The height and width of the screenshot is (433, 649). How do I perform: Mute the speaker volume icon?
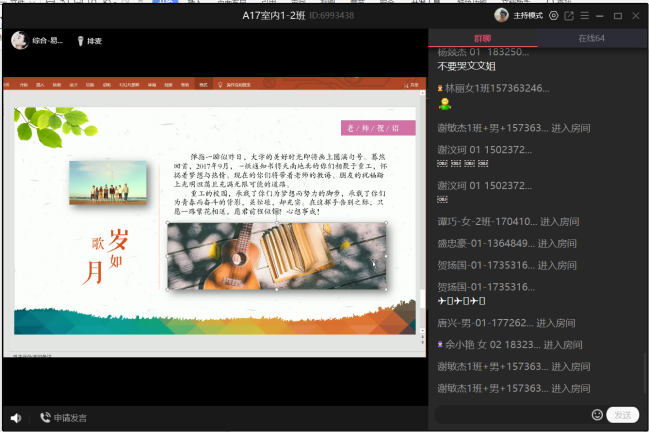coord(15,417)
